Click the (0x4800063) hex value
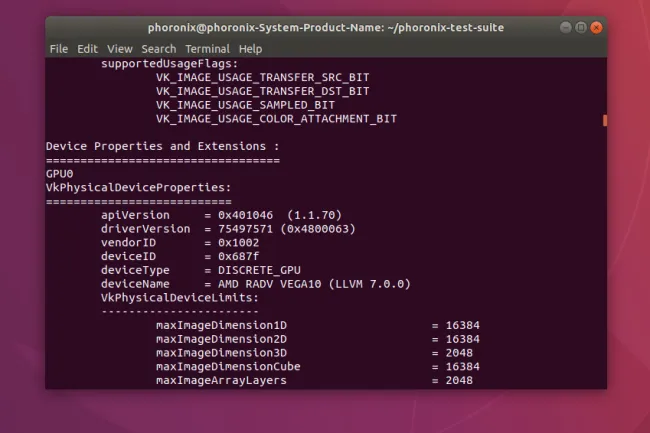Viewport: 650px width, 433px height. [318, 229]
